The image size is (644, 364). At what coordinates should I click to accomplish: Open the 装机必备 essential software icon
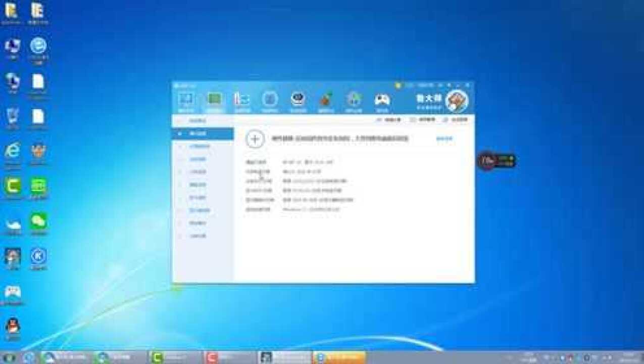pyautogui.click(x=354, y=101)
